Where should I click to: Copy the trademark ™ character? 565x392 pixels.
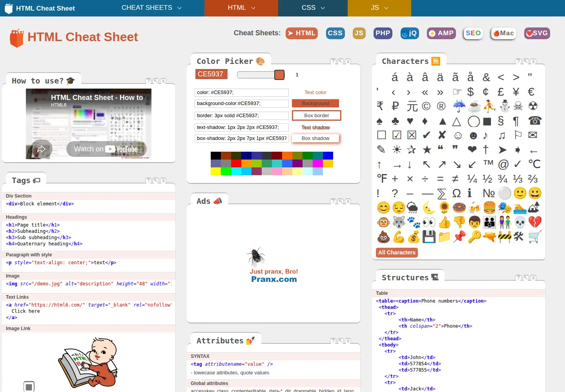tap(488, 163)
